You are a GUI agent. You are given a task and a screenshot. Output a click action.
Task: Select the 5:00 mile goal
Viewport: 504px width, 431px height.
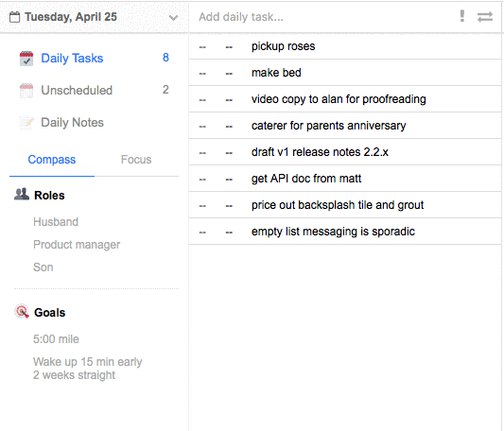pyautogui.click(x=56, y=339)
